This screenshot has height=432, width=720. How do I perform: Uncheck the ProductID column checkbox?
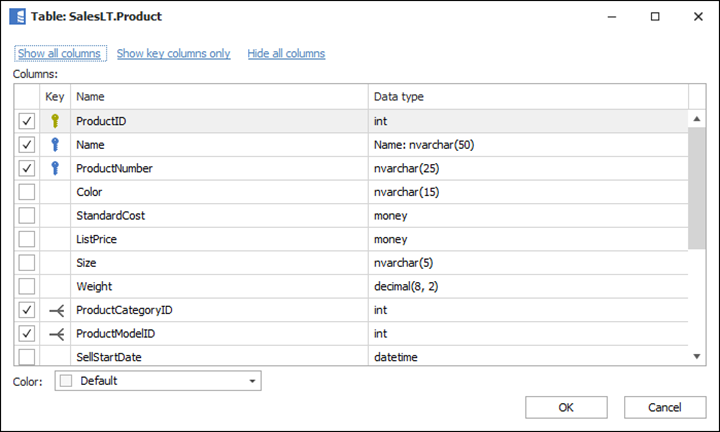click(x=27, y=121)
